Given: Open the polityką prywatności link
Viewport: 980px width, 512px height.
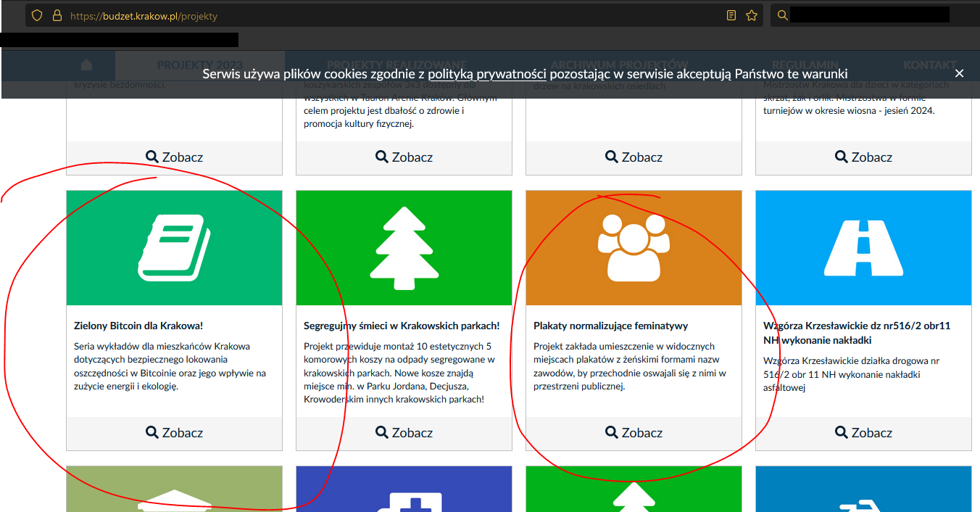Looking at the screenshot, I should pyautogui.click(x=486, y=73).
